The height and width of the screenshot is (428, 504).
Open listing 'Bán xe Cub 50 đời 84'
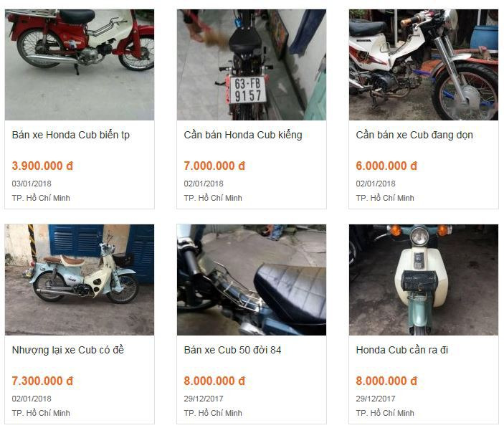(x=232, y=350)
